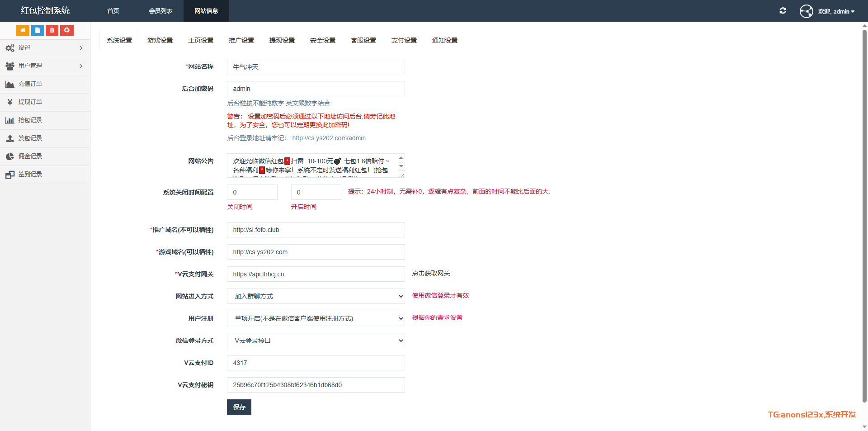Open 签到记录 from the sidebar
Viewport: 868px width, 431px height.
click(30, 175)
